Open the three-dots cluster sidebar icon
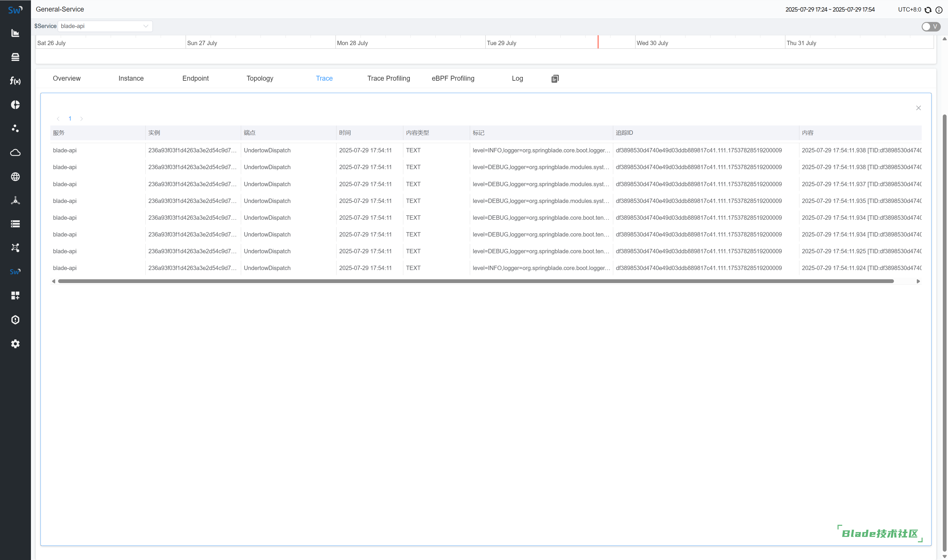The image size is (948, 560). pos(15,128)
